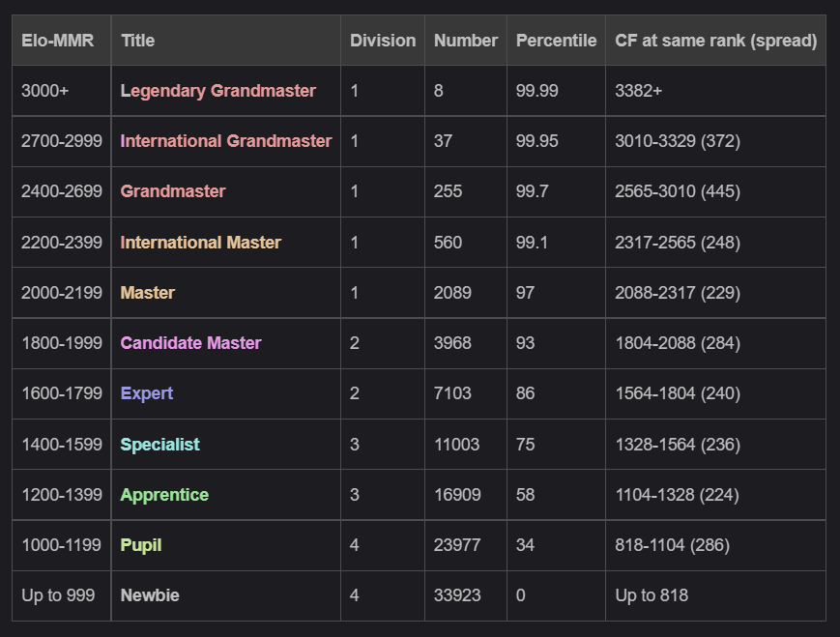Click the Number column header
This screenshot has width=840, height=637.
click(465, 41)
